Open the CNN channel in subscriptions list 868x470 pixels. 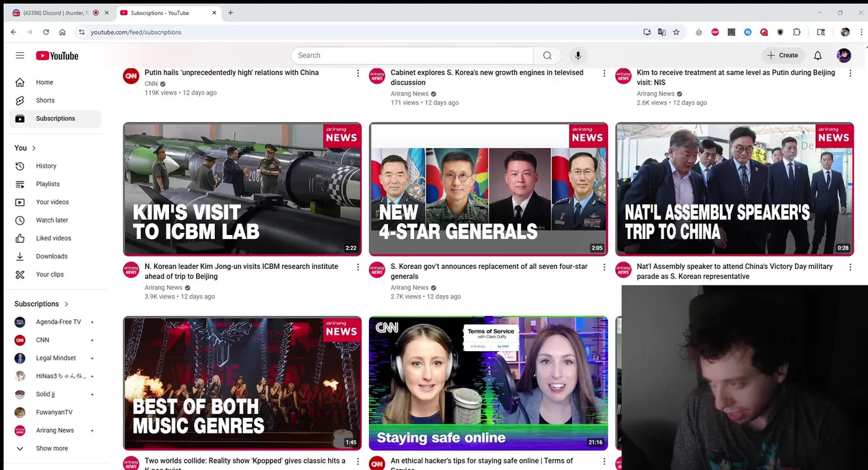pyautogui.click(x=56, y=340)
